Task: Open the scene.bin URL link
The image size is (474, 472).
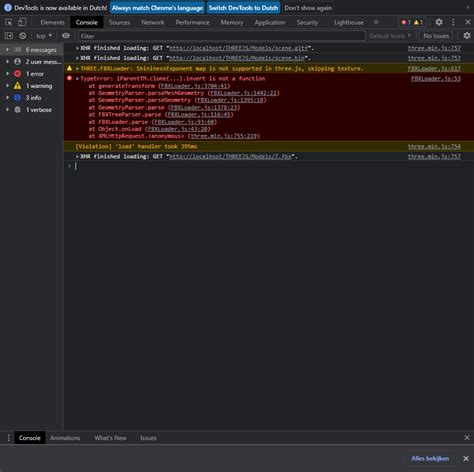Action: click(x=237, y=58)
